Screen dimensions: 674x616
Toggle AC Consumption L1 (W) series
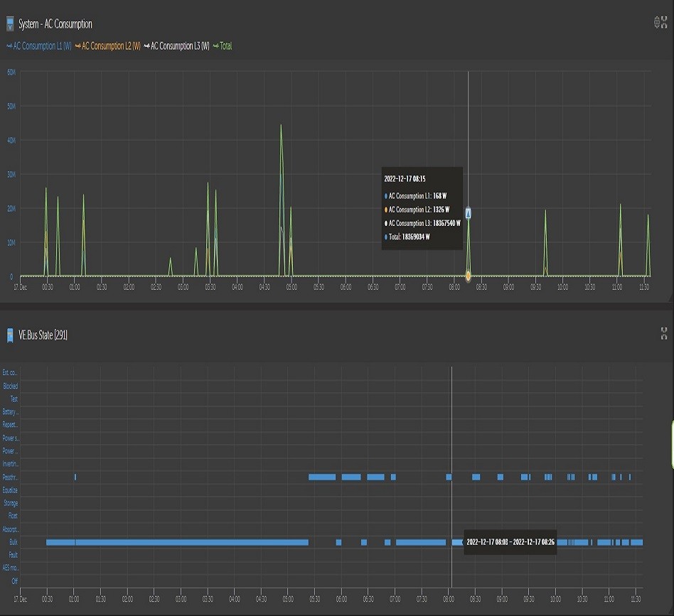point(39,46)
